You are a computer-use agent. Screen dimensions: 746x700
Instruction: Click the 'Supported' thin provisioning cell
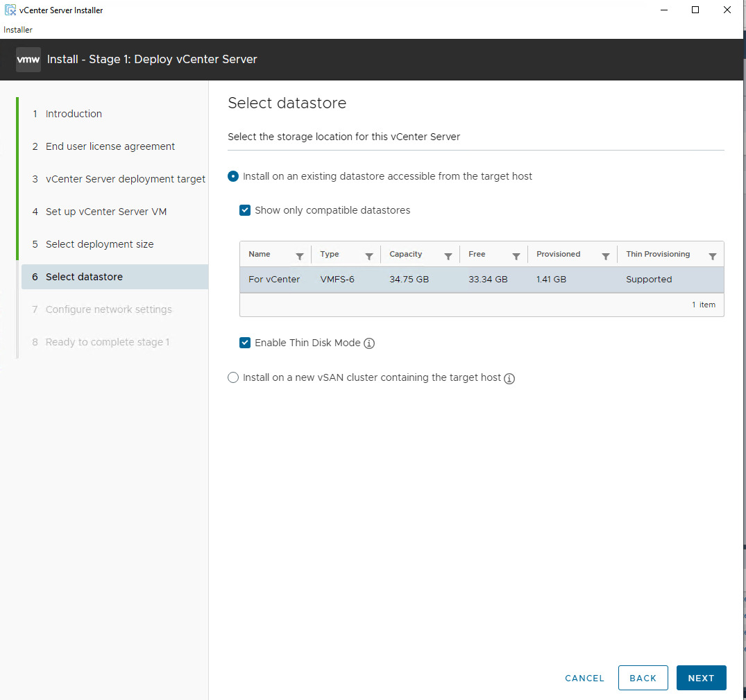648,279
